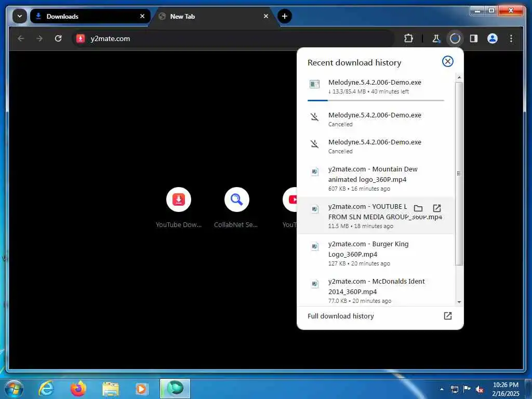
Task: Open YOUTUBE SLN MEDIA GROUP mp4 download
Action: (x=376, y=216)
